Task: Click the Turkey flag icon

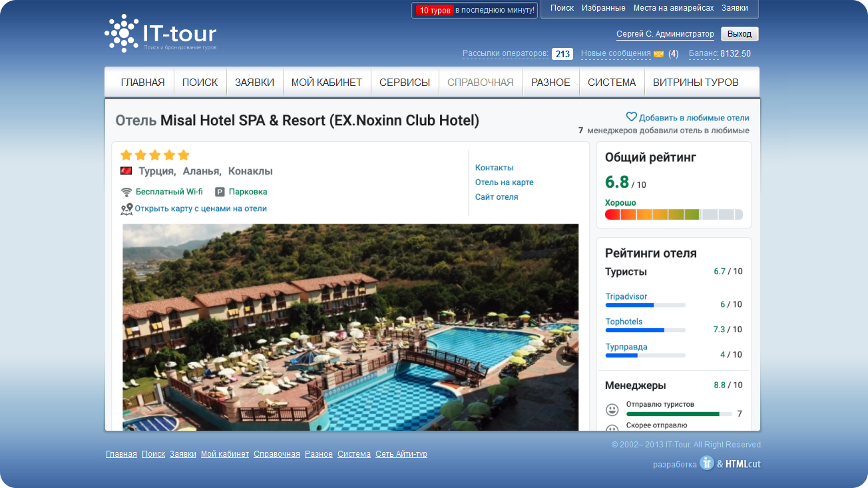Action: point(126,171)
